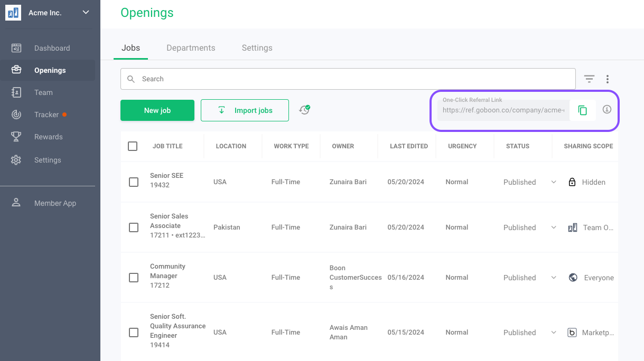Click the Import jobs button
644x361 pixels.
click(245, 110)
